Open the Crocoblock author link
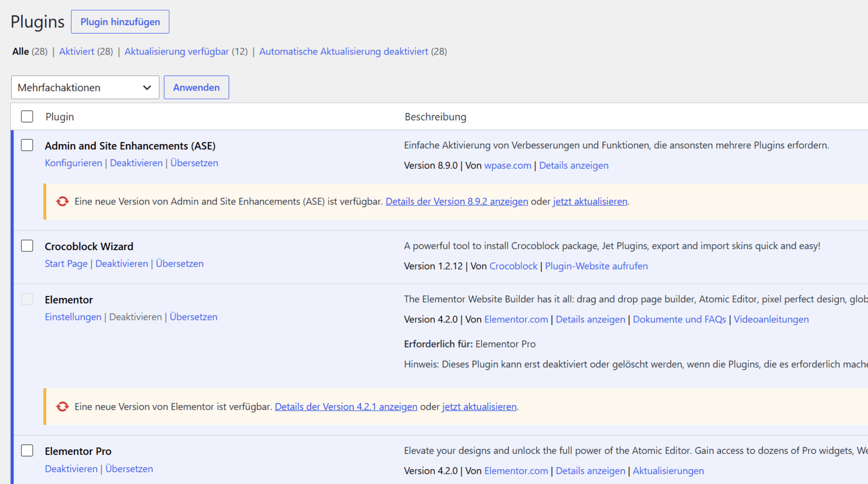Viewport: 868px width, 484px height. pos(513,266)
